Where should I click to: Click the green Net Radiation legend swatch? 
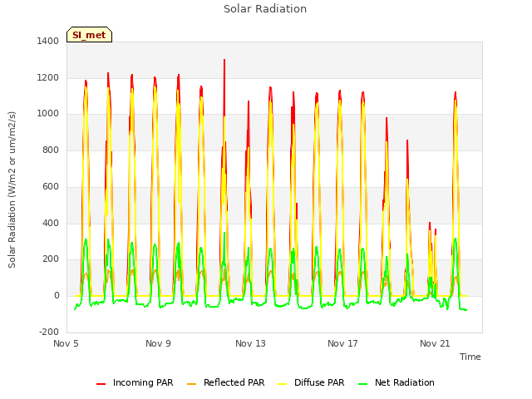coord(362,384)
